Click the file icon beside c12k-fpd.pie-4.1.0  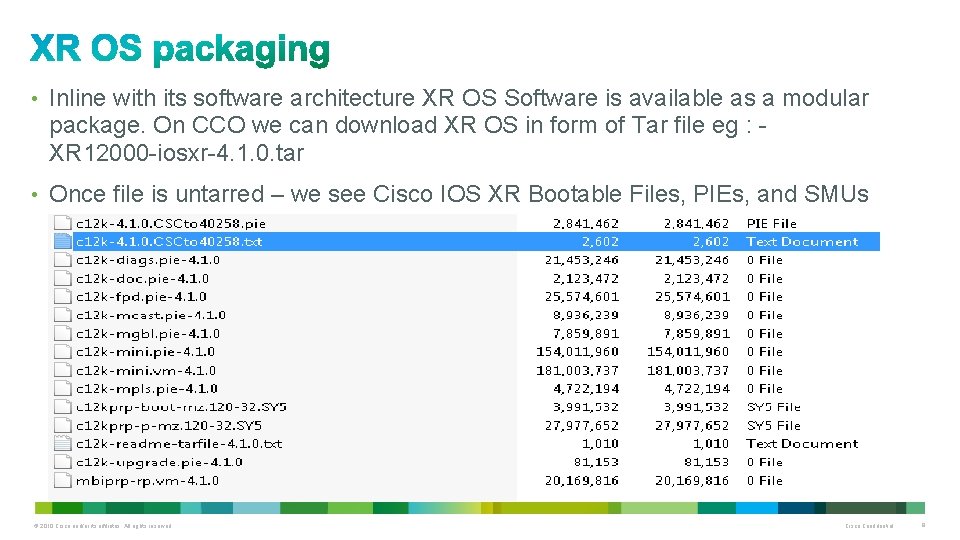click(62, 296)
